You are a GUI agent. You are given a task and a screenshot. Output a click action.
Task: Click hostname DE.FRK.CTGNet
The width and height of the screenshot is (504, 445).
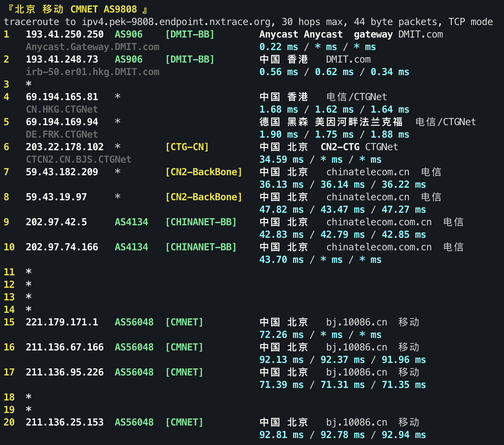point(62,135)
